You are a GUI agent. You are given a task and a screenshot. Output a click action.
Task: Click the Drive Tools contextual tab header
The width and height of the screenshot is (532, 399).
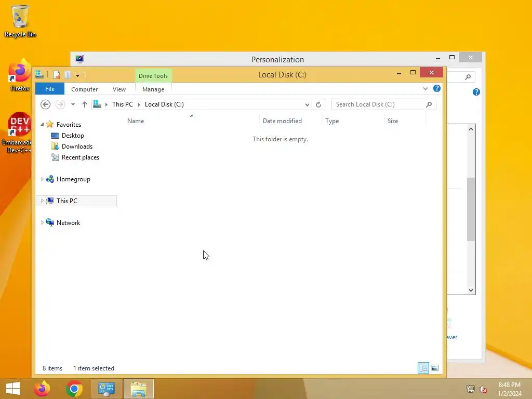pyautogui.click(x=153, y=76)
